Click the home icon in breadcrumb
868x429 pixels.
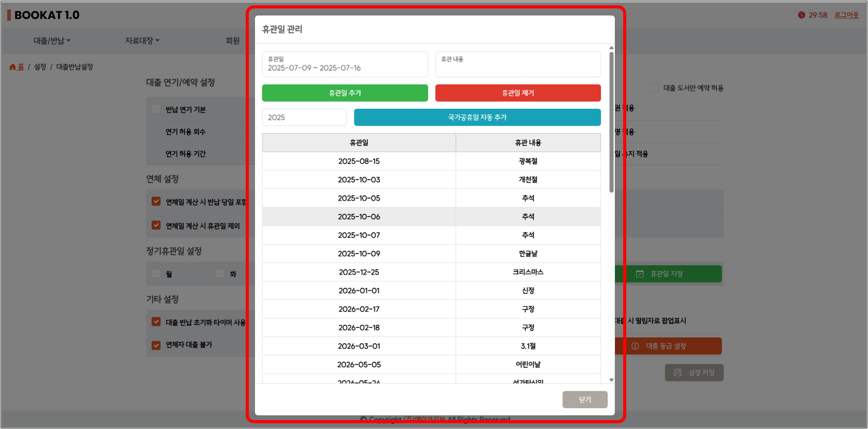tap(12, 67)
